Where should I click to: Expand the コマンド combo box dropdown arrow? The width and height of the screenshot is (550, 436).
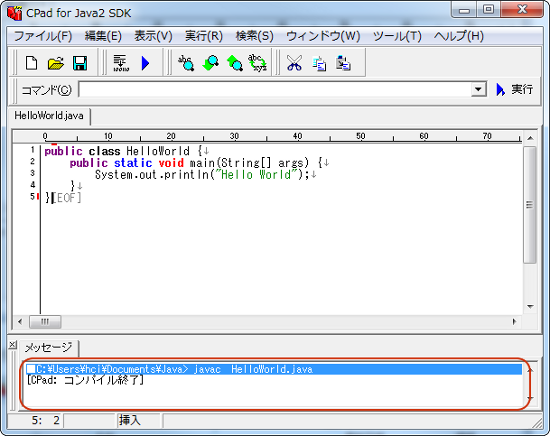478,89
